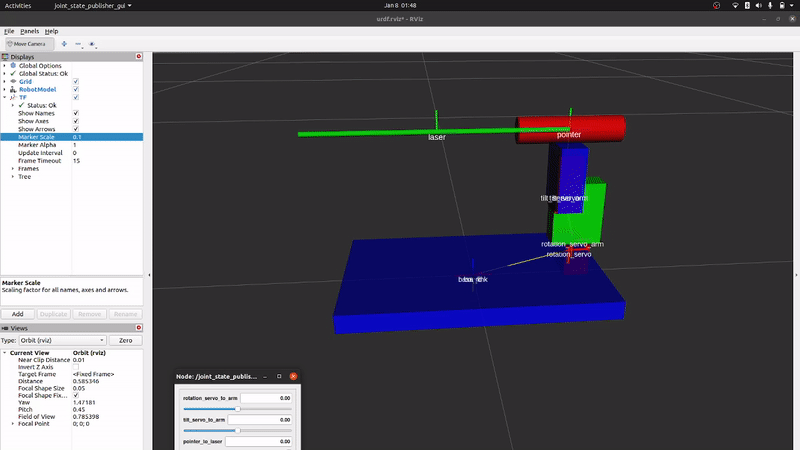
Task: Expand the RobotModel display node
Action: [5, 89]
